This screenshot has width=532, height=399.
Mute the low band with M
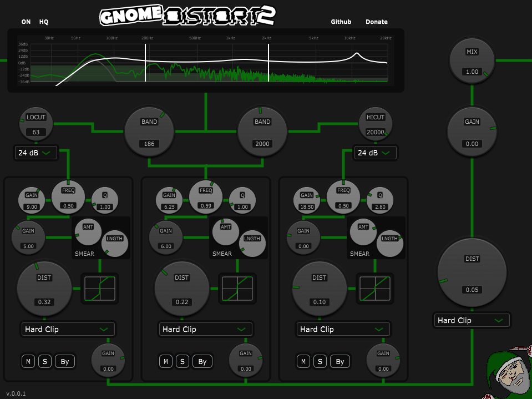[28, 361]
